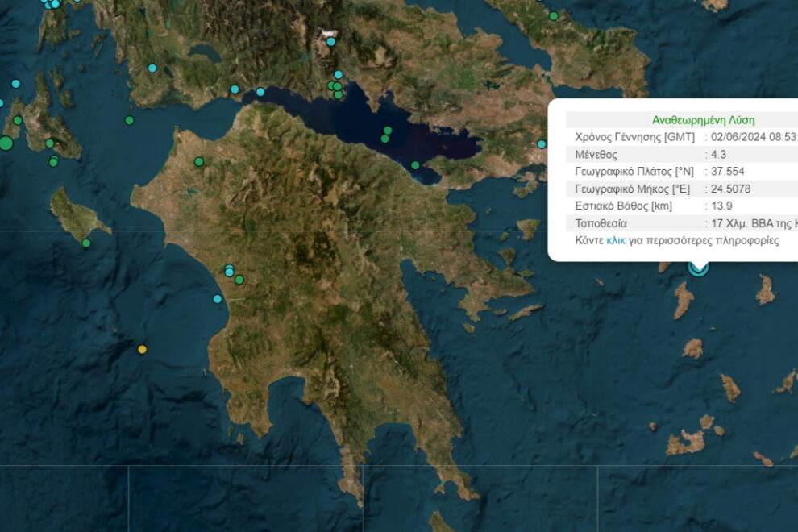Viewport: 798px width, 532px height.
Task: Click the green marker in northwestern Peloponnese inland
Action: 199,162
